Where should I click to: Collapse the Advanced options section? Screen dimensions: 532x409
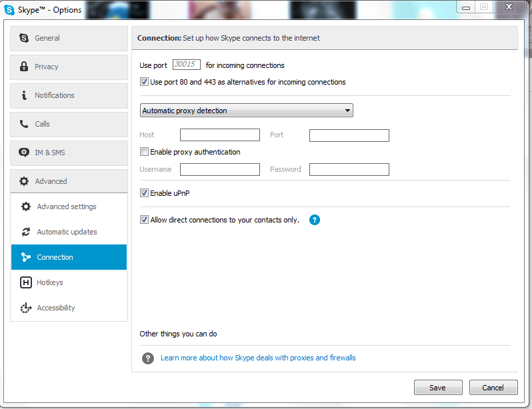click(69, 181)
